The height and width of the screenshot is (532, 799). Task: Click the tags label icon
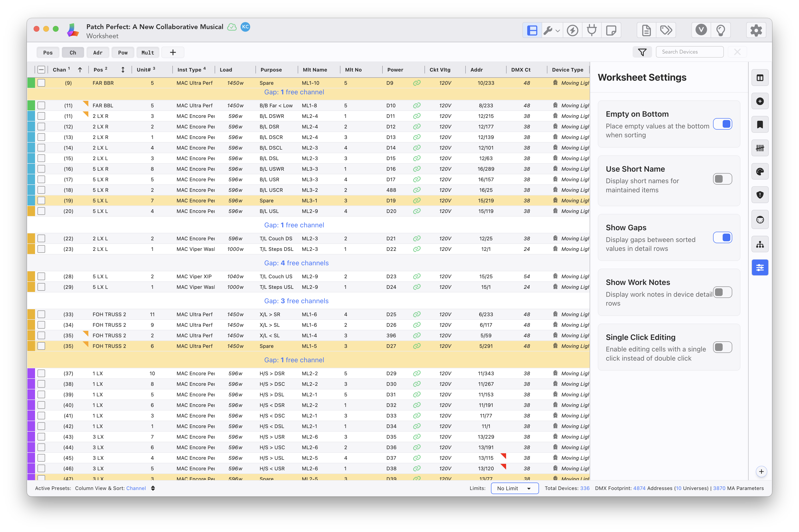click(666, 30)
